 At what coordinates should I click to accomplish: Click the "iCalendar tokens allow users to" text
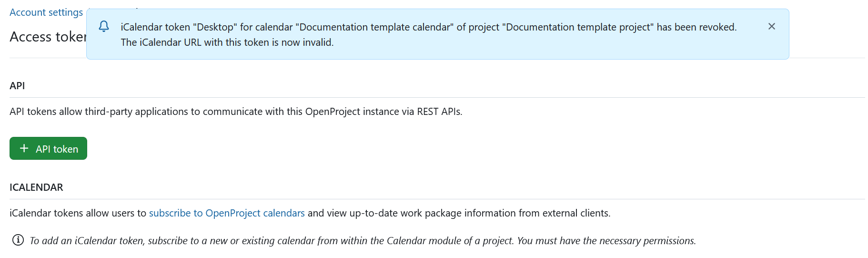(x=78, y=213)
